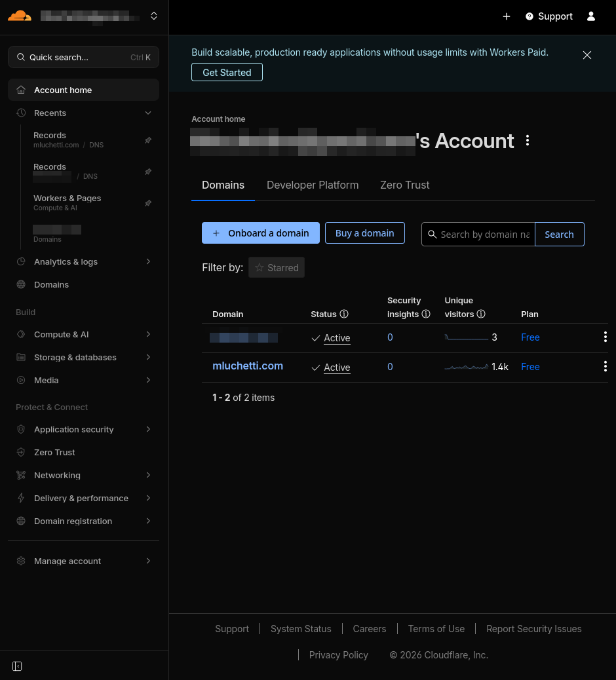The height and width of the screenshot is (680, 616).
Task: Focus the Search by domain name field
Action: click(484, 235)
